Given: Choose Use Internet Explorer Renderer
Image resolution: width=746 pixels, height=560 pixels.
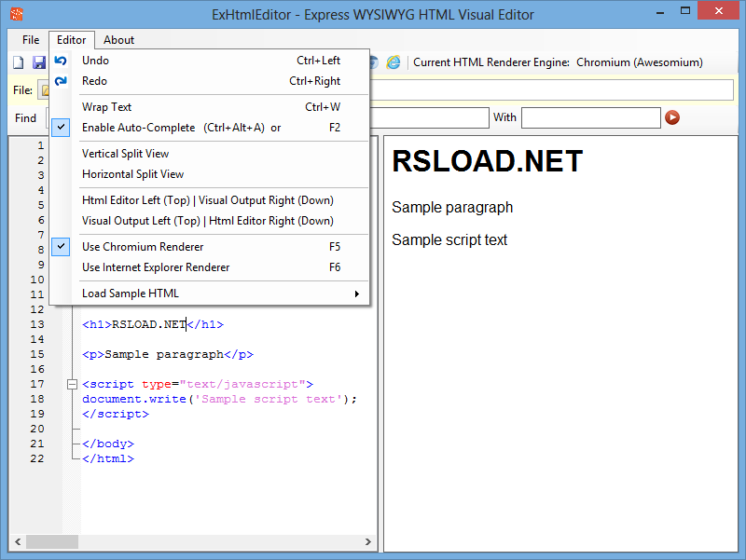Looking at the screenshot, I should tap(210, 267).
